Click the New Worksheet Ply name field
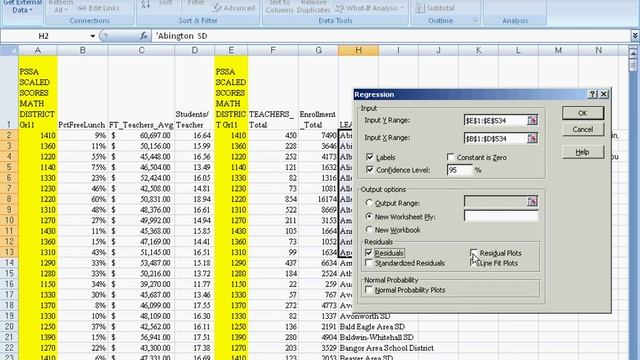Image resolution: width=640 pixels, height=360 pixels. (x=501, y=216)
